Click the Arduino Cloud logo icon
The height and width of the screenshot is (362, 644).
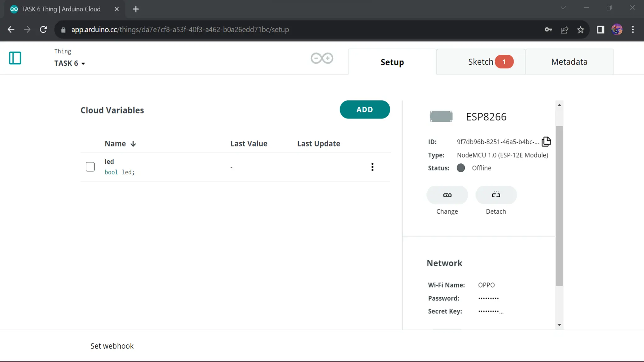coord(322,58)
